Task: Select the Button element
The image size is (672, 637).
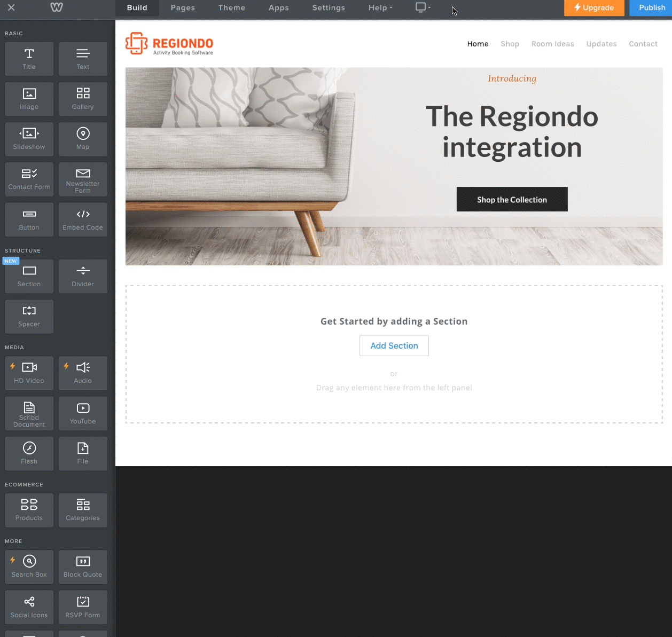Action: pyautogui.click(x=29, y=219)
